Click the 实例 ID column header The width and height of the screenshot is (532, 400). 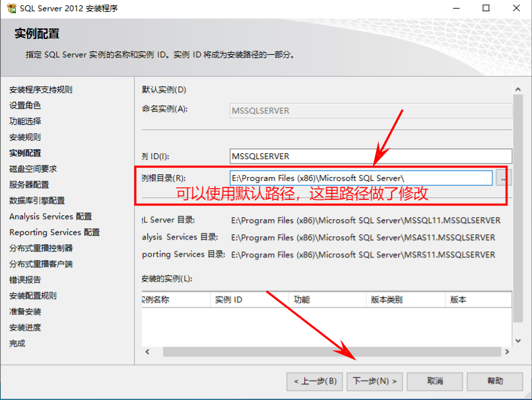[249, 300]
